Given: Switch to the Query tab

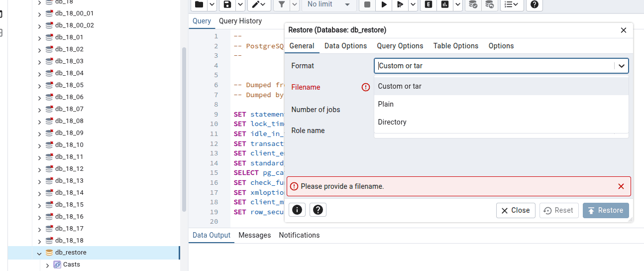Looking at the screenshot, I should (202, 21).
